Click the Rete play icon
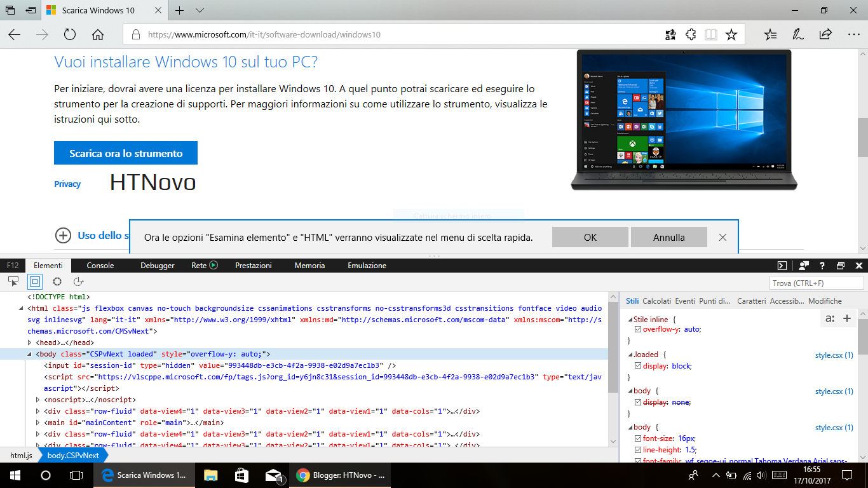This screenshot has height=488, width=868. coord(214,266)
